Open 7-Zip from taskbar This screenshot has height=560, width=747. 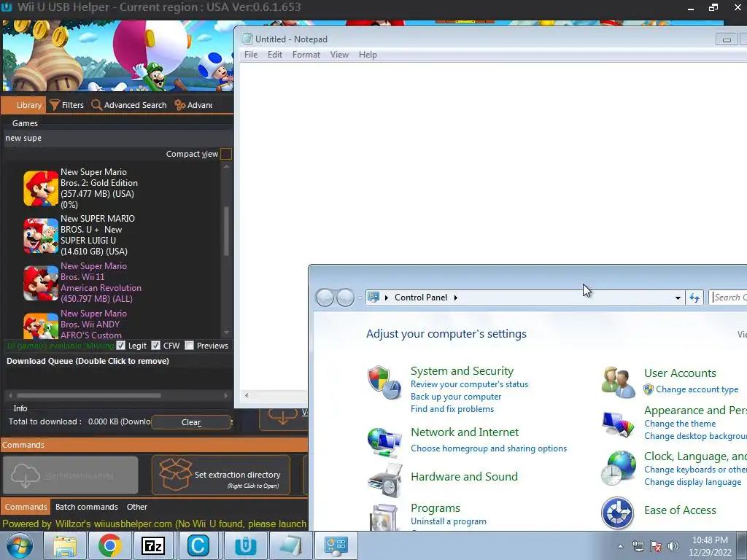(x=153, y=545)
